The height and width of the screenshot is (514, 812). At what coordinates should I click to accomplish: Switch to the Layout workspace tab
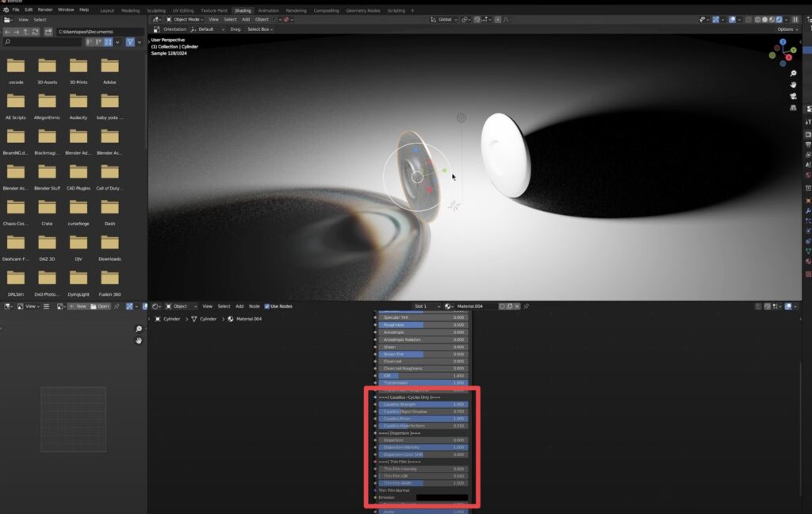(107, 10)
